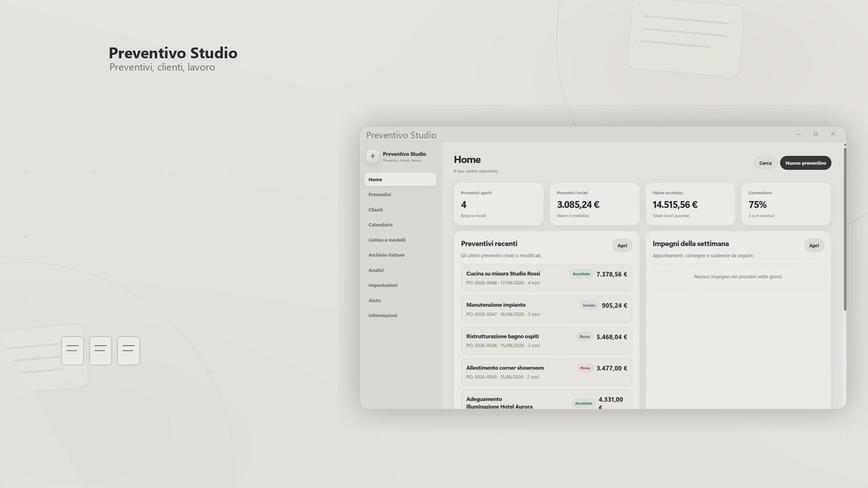Open the Preventivi inviati summary card
This screenshot has width=868, height=488.
pyautogui.click(x=595, y=204)
